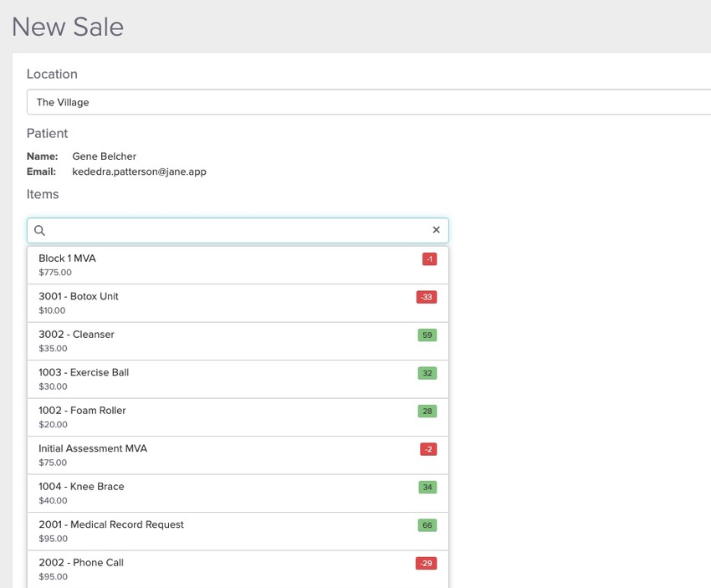Click the -1 stock badge for Block 1 MVA

pyautogui.click(x=429, y=258)
